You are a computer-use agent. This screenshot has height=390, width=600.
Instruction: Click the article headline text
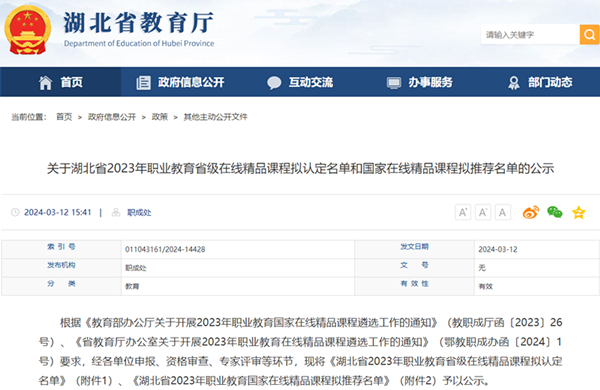click(300, 168)
